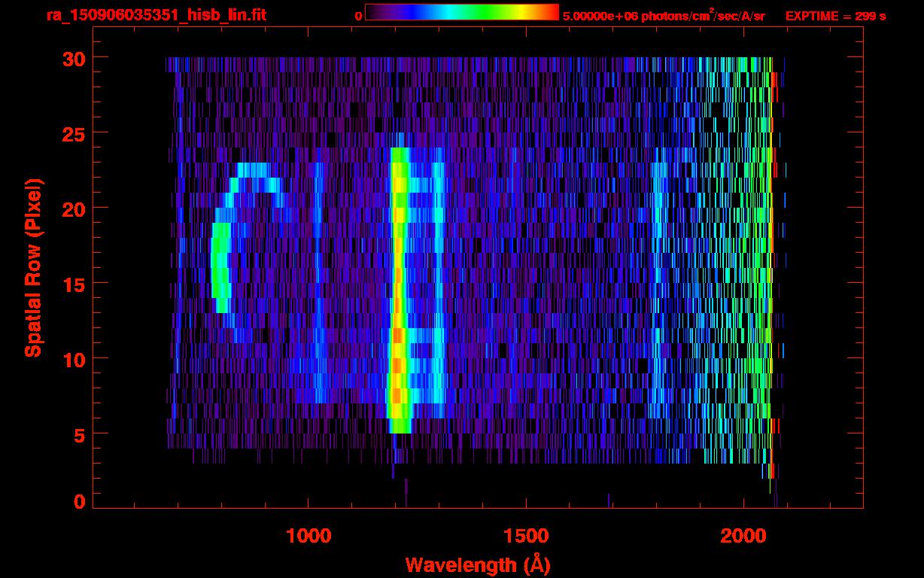This screenshot has height=578, width=924.
Task: Click the y-axis tick label 0
Action: pos(78,501)
